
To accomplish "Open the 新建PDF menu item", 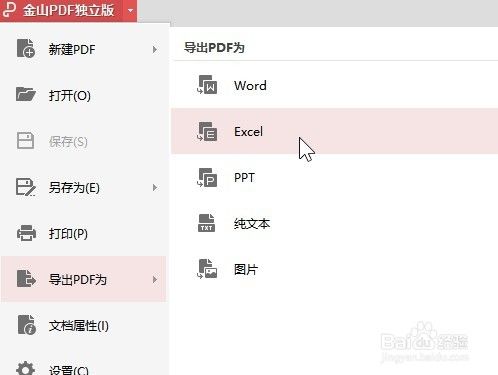I will pos(84,50).
